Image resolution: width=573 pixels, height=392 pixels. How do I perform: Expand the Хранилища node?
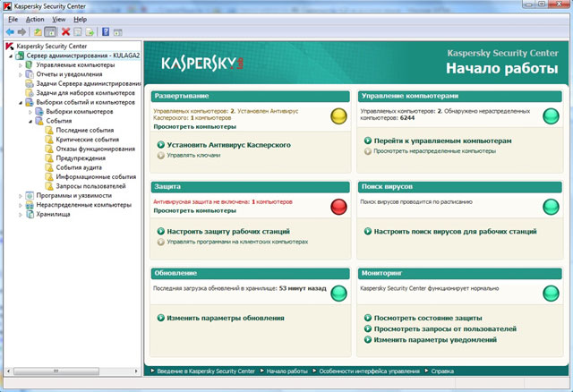pos(21,215)
